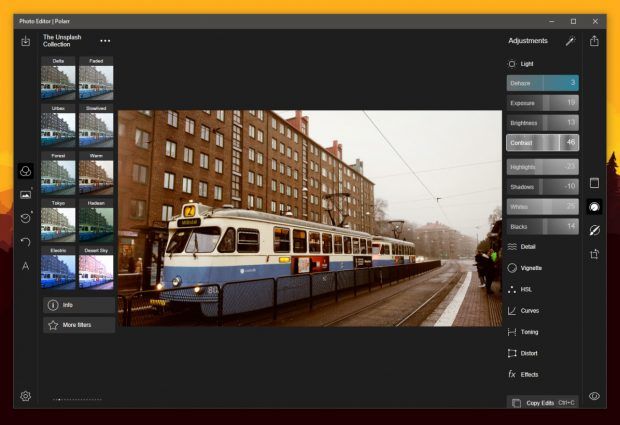The height and width of the screenshot is (425, 620).
Task: Apply the Tokyo filter thumbnail
Action: coord(59,222)
